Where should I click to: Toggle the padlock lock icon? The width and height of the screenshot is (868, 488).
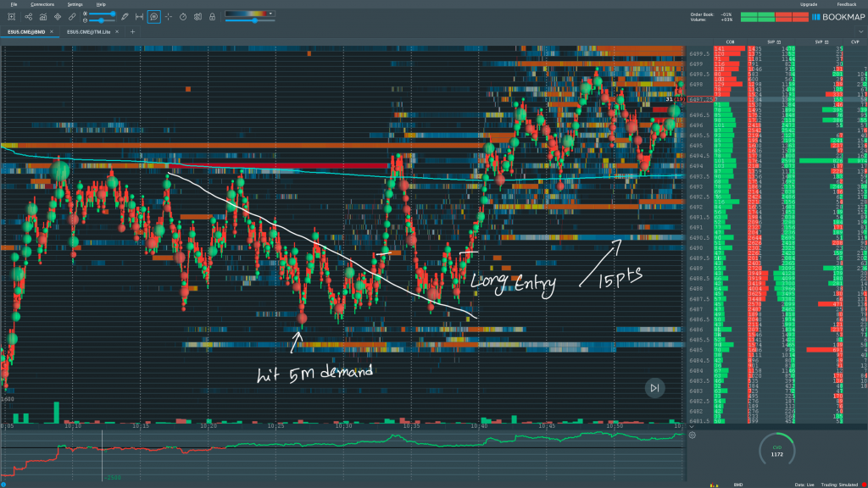click(x=212, y=17)
